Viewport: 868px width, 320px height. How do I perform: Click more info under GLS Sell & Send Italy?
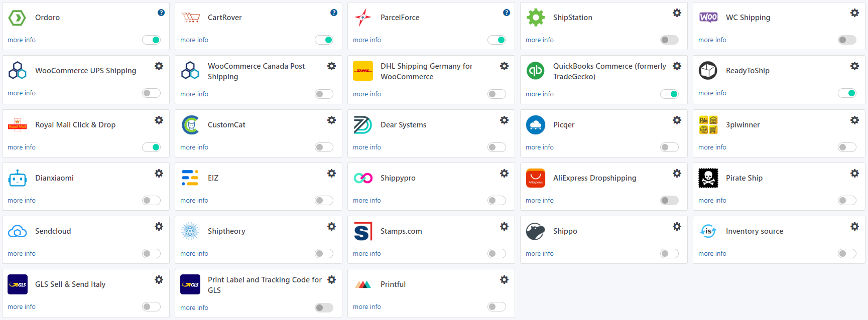22,307
